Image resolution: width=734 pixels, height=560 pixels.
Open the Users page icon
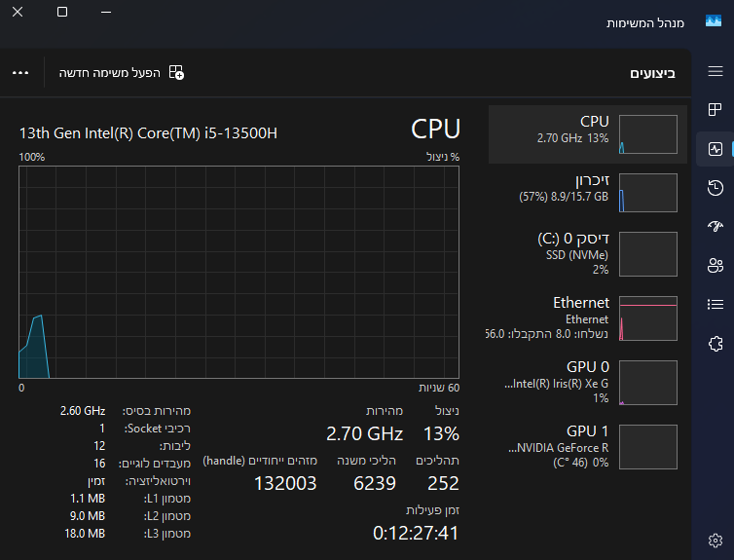[715, 266]
